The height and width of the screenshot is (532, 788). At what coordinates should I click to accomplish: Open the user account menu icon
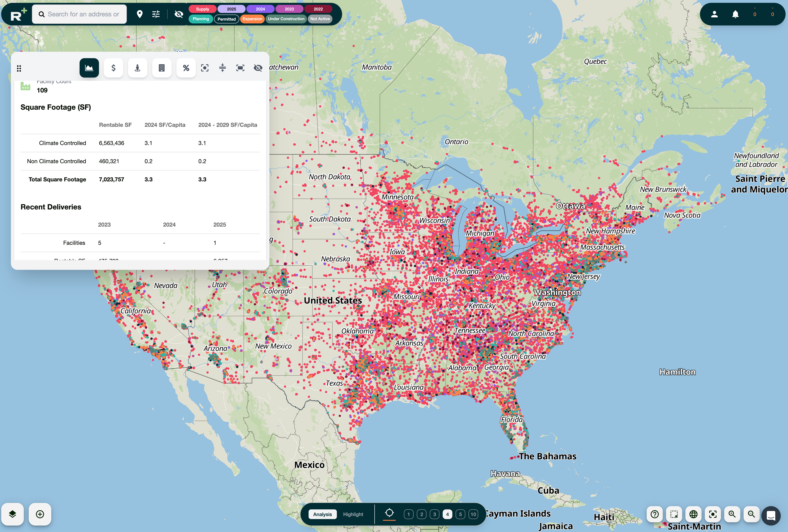(x=714, y=14)
